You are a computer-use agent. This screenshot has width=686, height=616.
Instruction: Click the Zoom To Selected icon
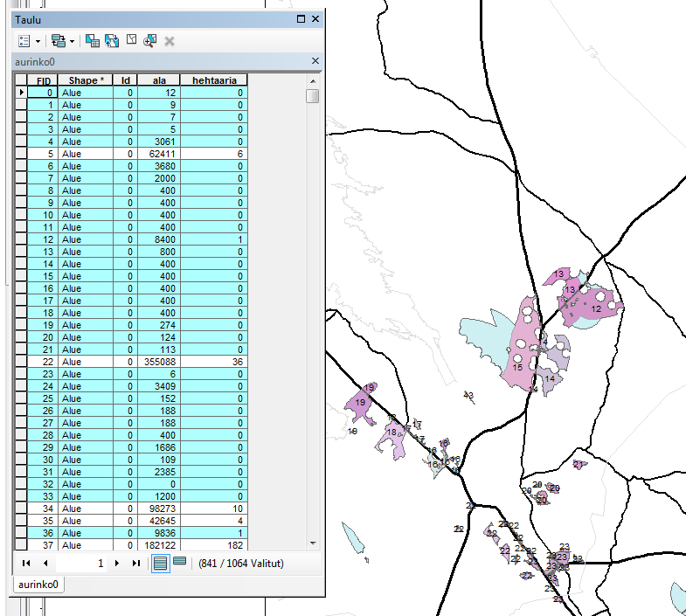[x=150, y=41]
